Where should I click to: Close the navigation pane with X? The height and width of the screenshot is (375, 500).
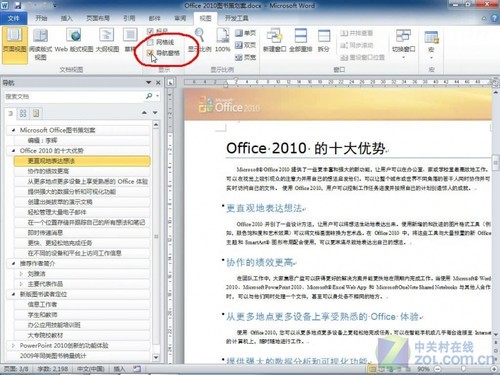[x=158, y=82]
